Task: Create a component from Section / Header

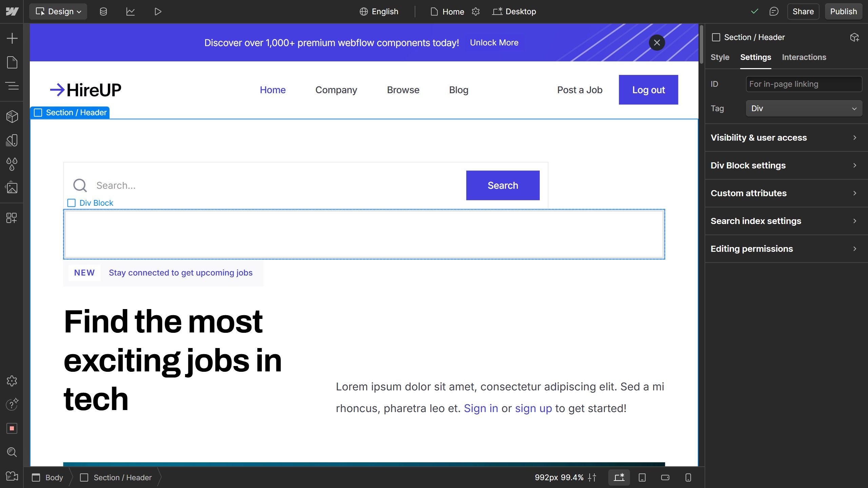Action: 855,37
